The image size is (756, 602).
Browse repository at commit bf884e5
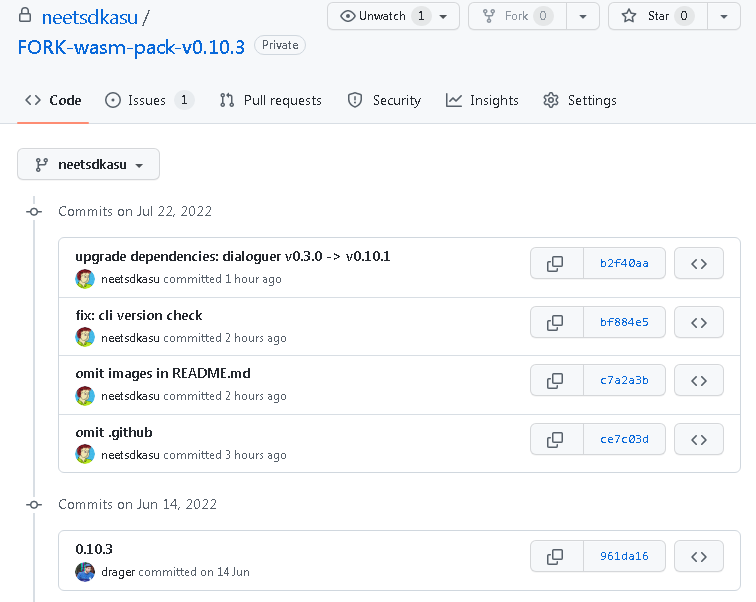(x=699, y=322)
